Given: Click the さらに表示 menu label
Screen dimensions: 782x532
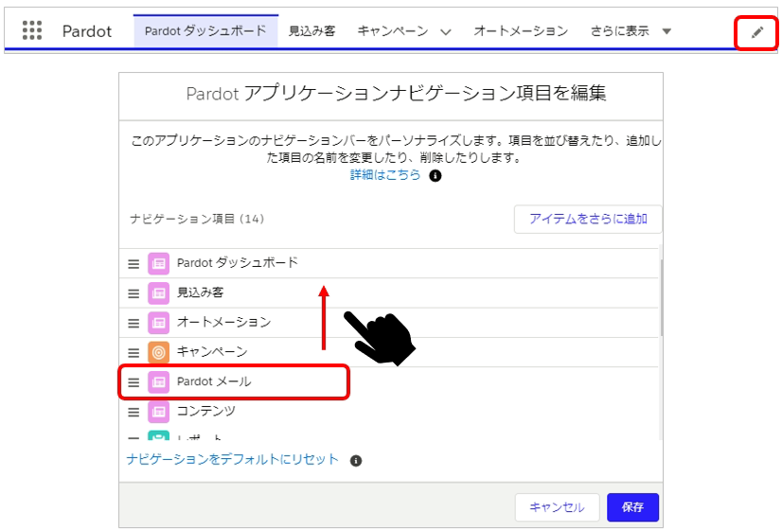Looking at the screenshot, I should point(620,31).
